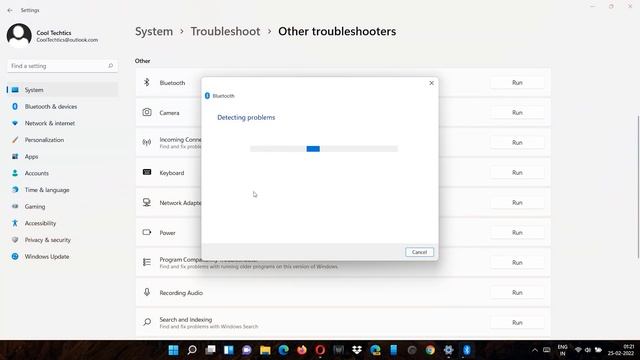Run the Recording Audio troubleshooter
This screenshot has height=360, width=640.
point(517,292)
